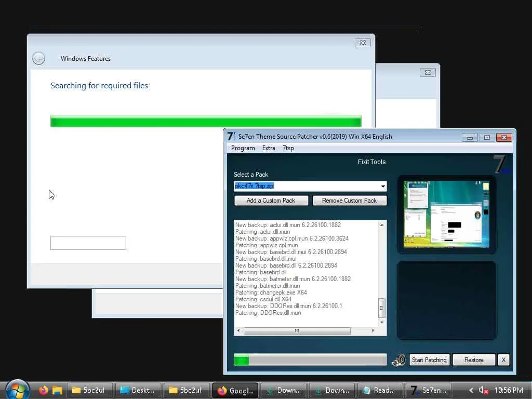This screenshot has height=399, width=532.
Task: Click the theme pack preview thumbnail
Action: click(446, 214)
